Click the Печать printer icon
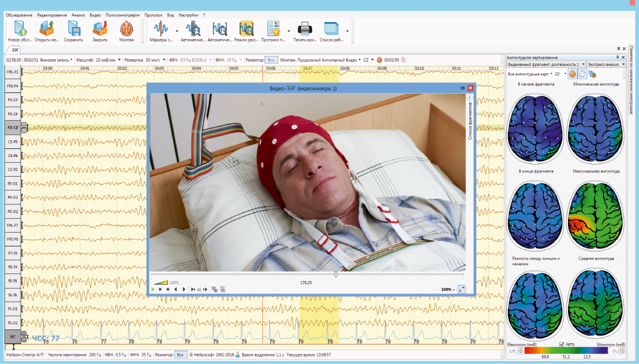639x364 pixels. coord(304,29)
